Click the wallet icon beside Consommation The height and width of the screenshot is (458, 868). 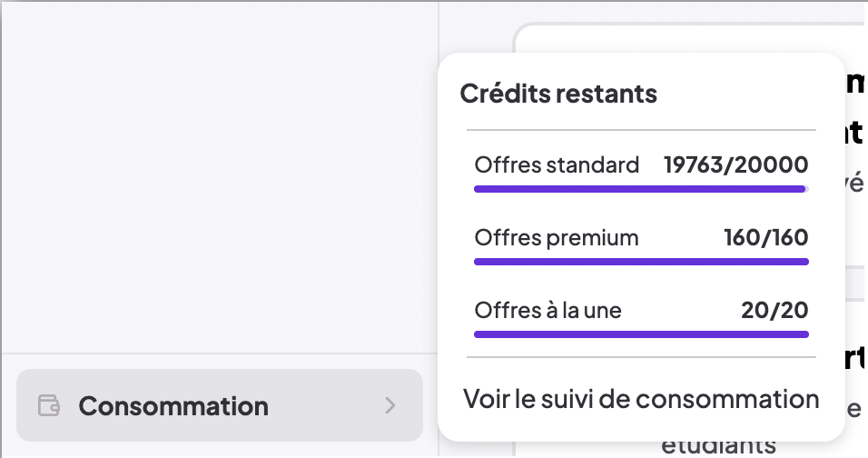[49, 405]
